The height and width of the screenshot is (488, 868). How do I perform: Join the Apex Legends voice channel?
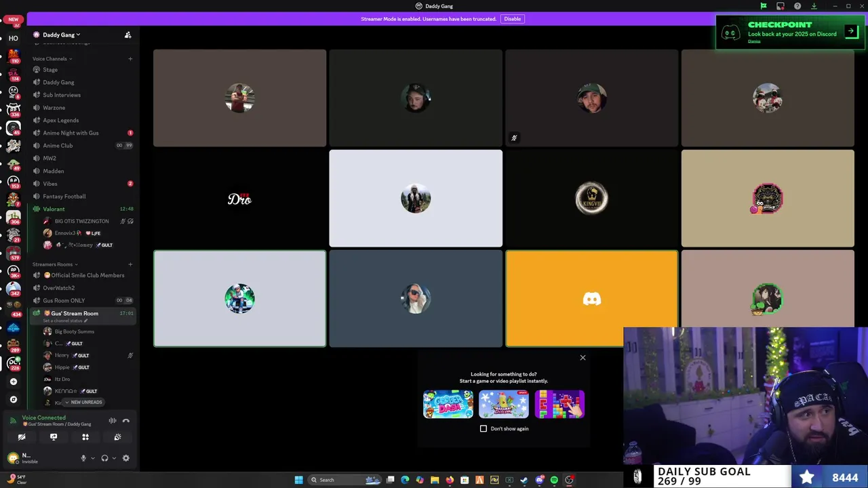click(83, 121)
